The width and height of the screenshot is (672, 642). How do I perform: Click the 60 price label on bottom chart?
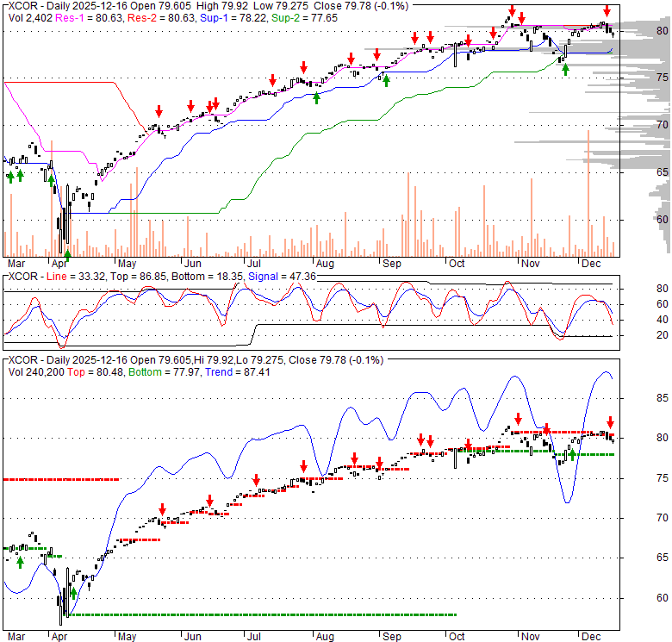point(663,598)
